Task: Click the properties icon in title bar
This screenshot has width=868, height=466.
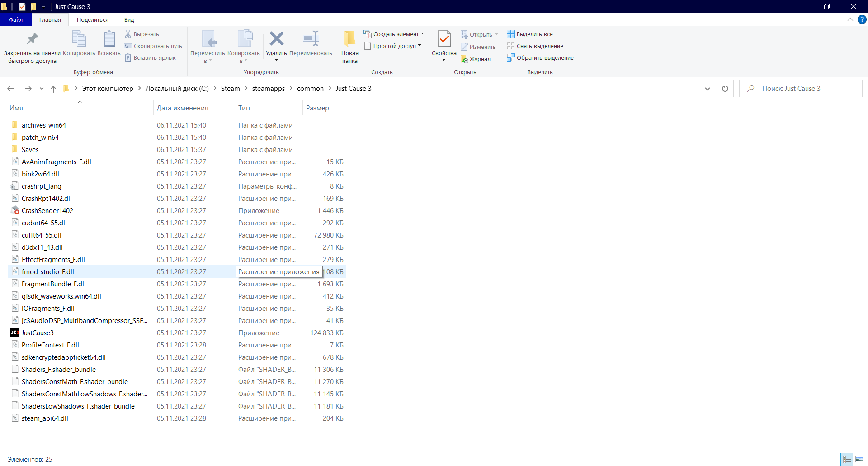Action: [x=22, y=6]
